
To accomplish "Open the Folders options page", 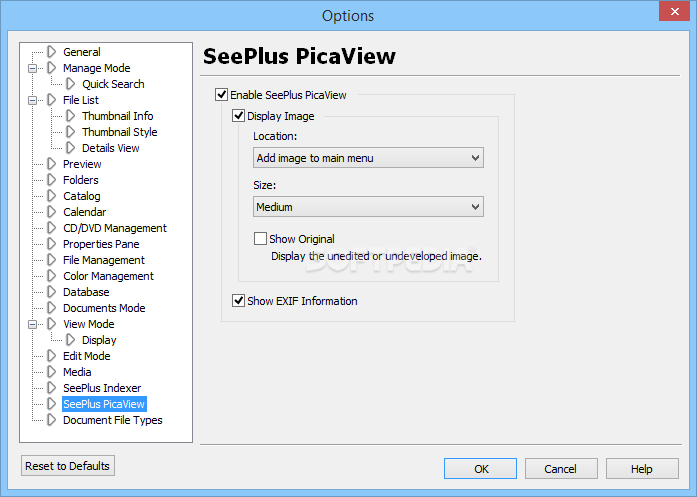I will tap(80, 180).
